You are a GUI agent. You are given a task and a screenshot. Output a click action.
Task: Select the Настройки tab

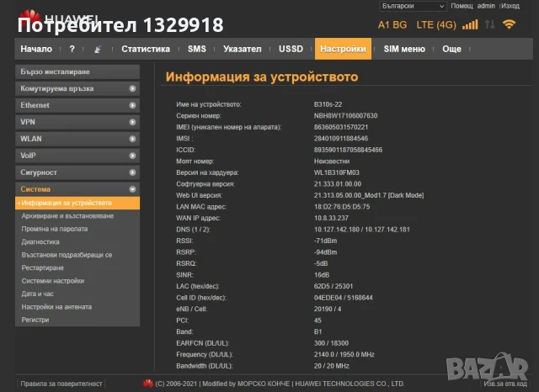(x=343, y=49)
